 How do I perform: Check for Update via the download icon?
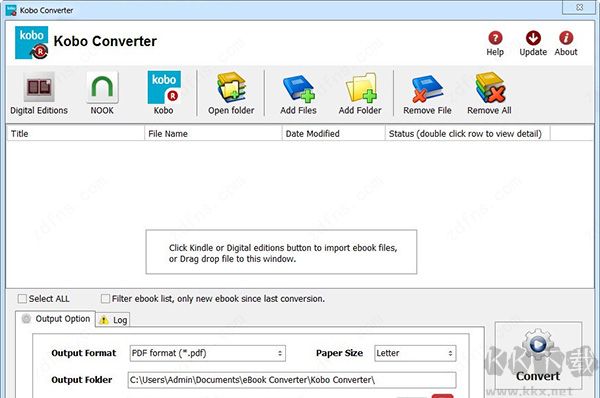533,38
